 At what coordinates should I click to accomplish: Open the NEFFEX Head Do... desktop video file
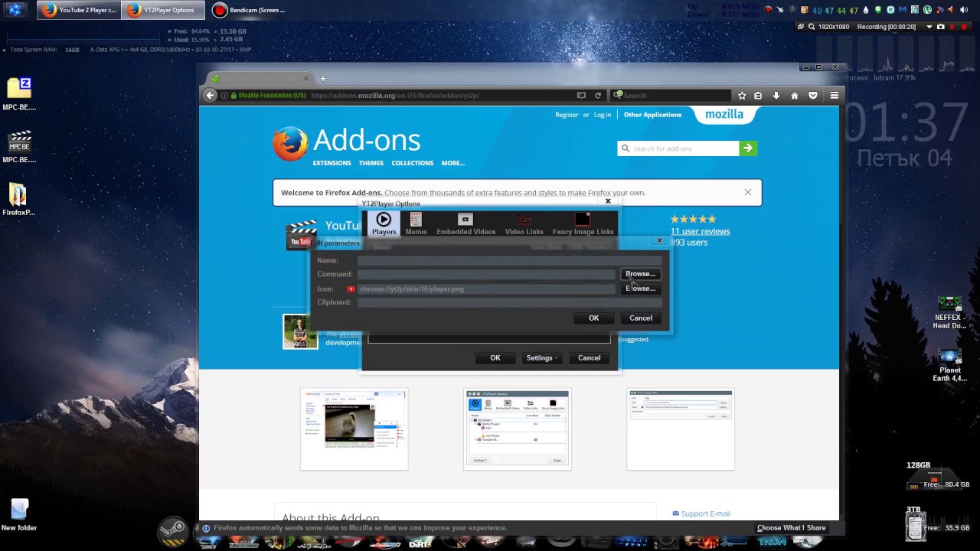point(949,312)
